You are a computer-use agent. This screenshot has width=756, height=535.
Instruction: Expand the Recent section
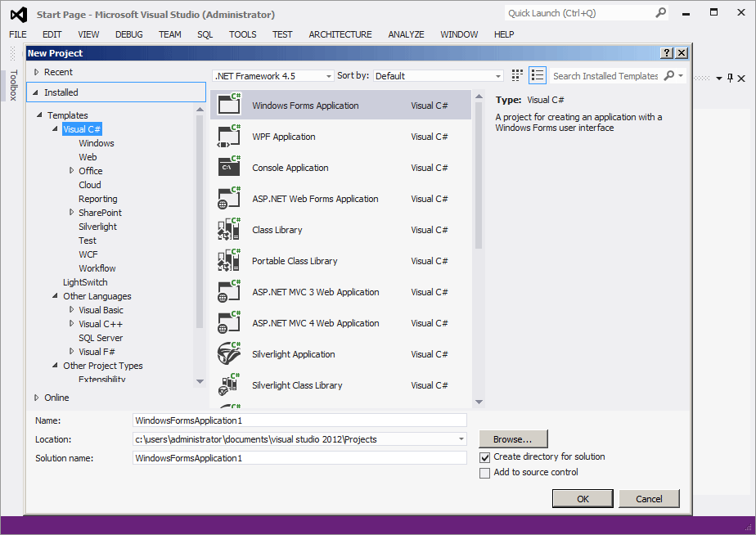click(37, 72)
